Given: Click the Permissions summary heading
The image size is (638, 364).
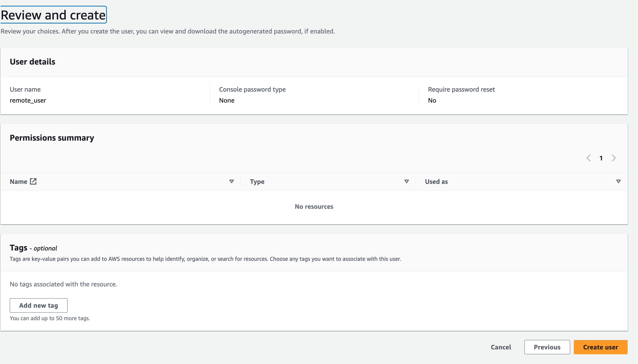Looking at the screenshot, I should click(x=52, y=138).
